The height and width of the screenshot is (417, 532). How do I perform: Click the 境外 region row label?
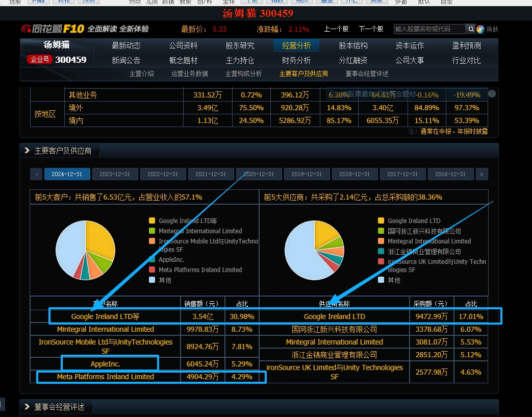click(x=75, y=108)
